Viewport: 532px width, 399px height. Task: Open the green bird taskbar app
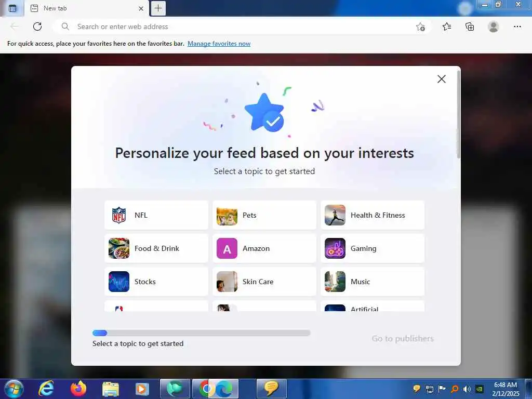(175, 389)
